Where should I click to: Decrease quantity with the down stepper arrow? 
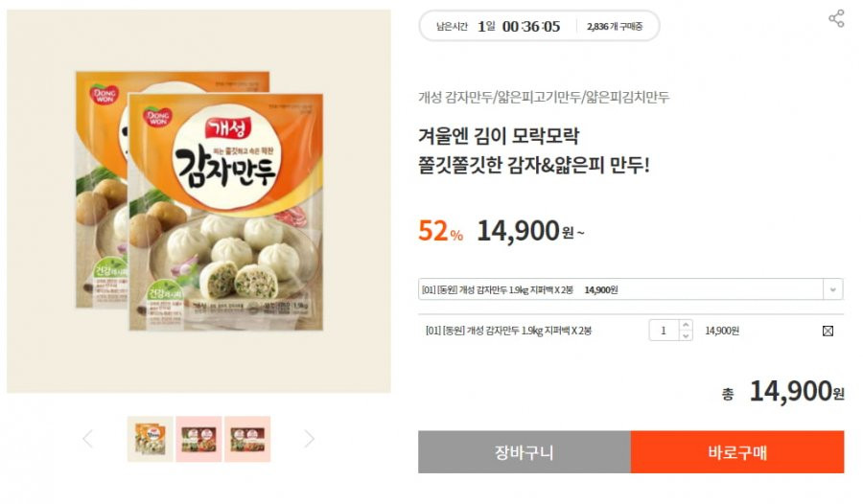point(686,335)
